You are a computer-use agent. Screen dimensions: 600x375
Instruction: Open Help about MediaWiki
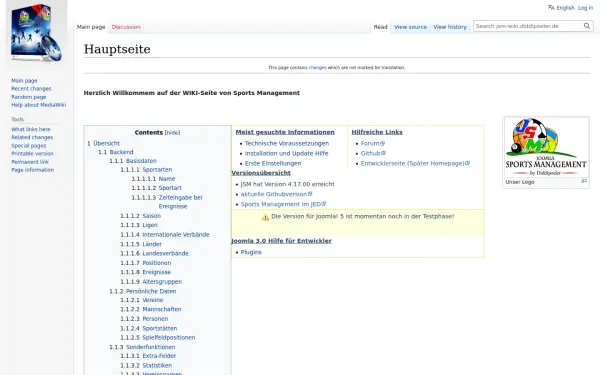(x=38, y=105)
